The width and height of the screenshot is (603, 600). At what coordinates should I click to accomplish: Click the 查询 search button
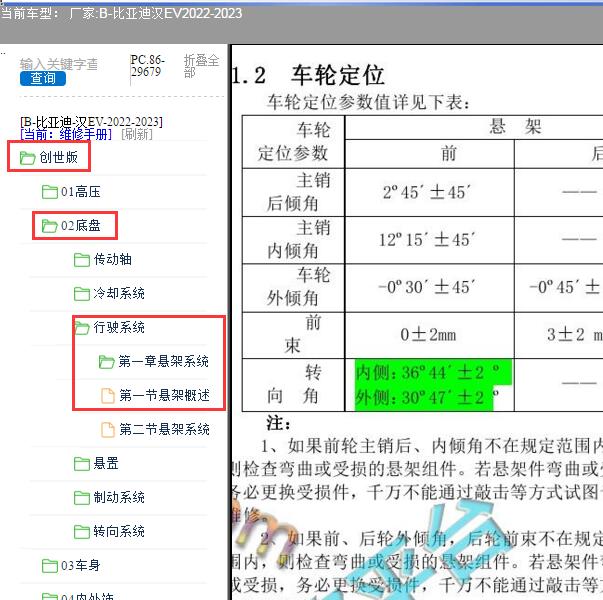(43, 78)
